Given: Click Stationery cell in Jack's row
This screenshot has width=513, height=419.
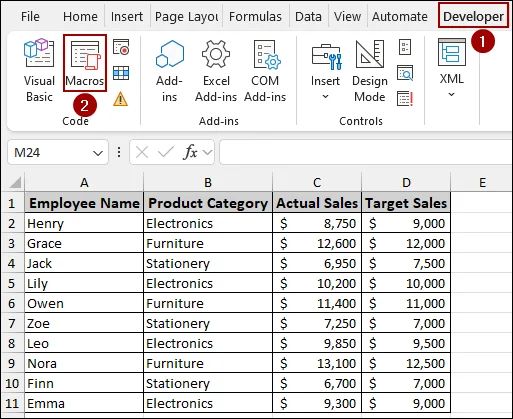Looking at the screenshot, I should [x=208, y=263].
